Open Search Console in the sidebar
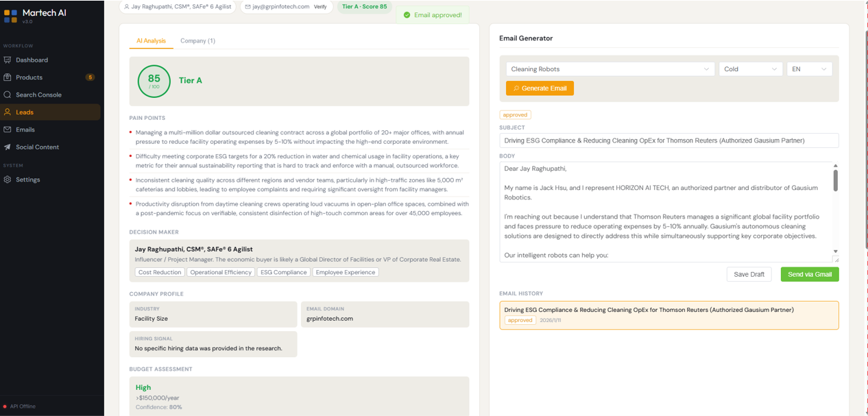Viewport: 868px width, 416px height. coord(51,95)
